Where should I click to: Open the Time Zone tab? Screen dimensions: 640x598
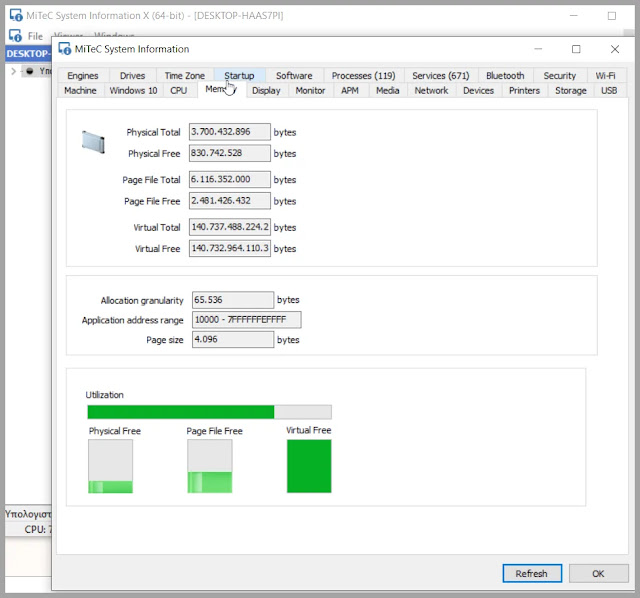coord(184,76)
